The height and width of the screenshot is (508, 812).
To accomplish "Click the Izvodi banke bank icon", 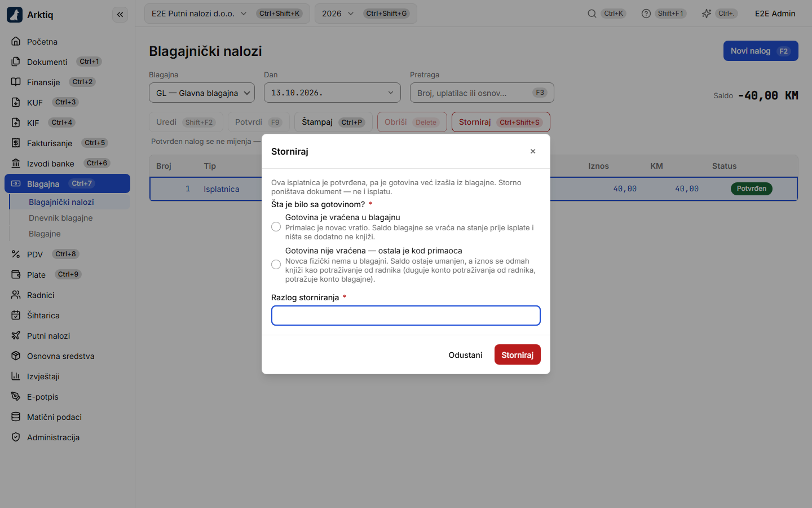I will [x=16, y=163].
